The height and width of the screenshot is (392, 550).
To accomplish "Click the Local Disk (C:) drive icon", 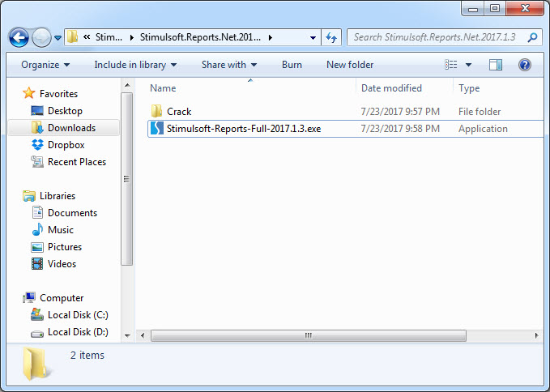I will coord(37,314).
